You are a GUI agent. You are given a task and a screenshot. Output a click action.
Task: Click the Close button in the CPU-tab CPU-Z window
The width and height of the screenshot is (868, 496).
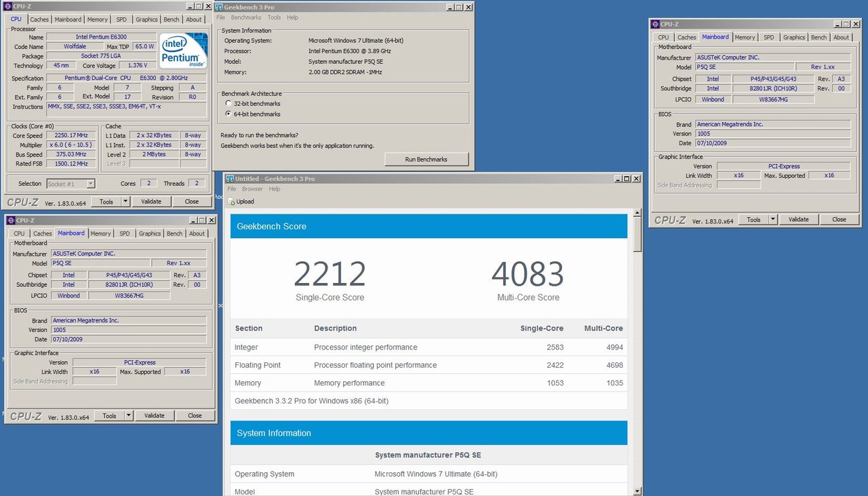pyautogui.click(x=192, y=202)
